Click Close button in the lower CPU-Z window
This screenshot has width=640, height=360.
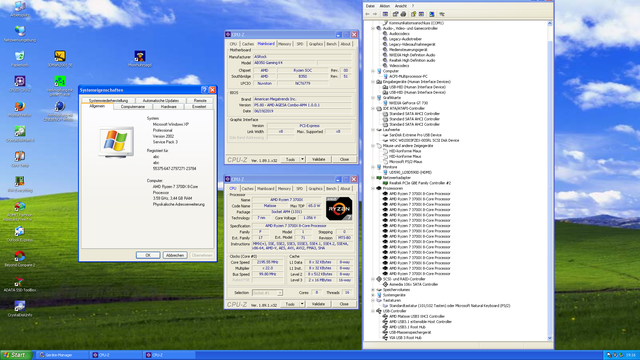pos(344,304)
